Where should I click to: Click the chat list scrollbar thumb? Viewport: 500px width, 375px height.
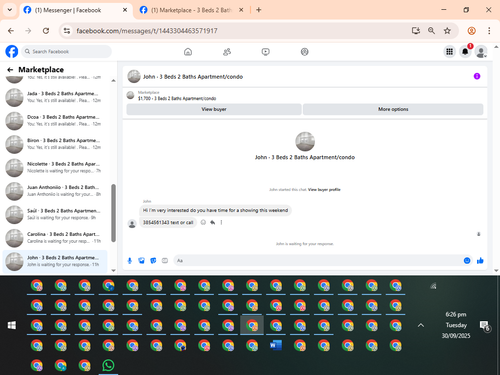coord(113,213)
